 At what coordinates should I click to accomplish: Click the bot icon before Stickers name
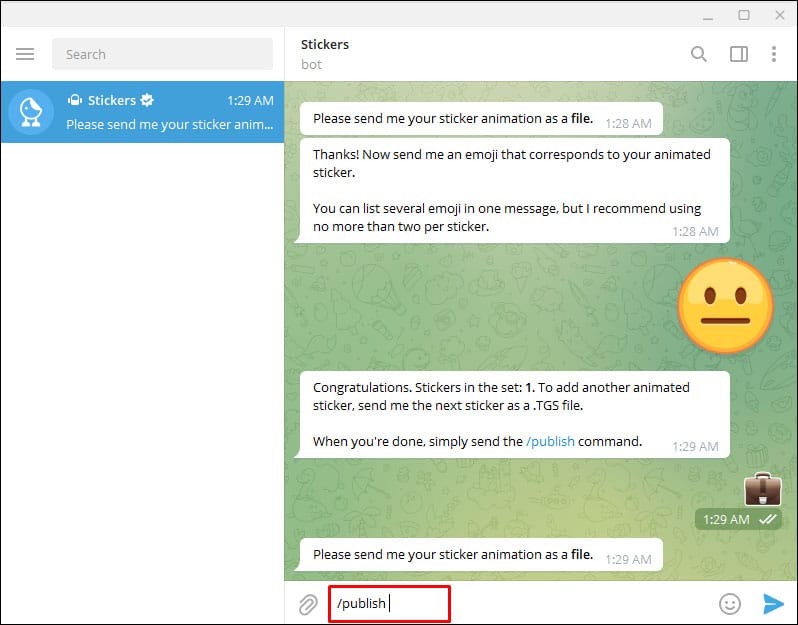[75, 100]
